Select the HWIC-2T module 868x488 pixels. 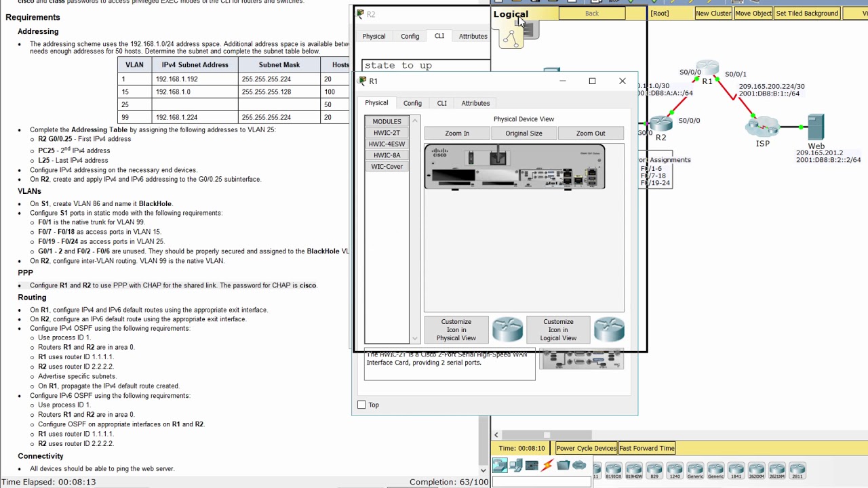[x=387, y=133]
